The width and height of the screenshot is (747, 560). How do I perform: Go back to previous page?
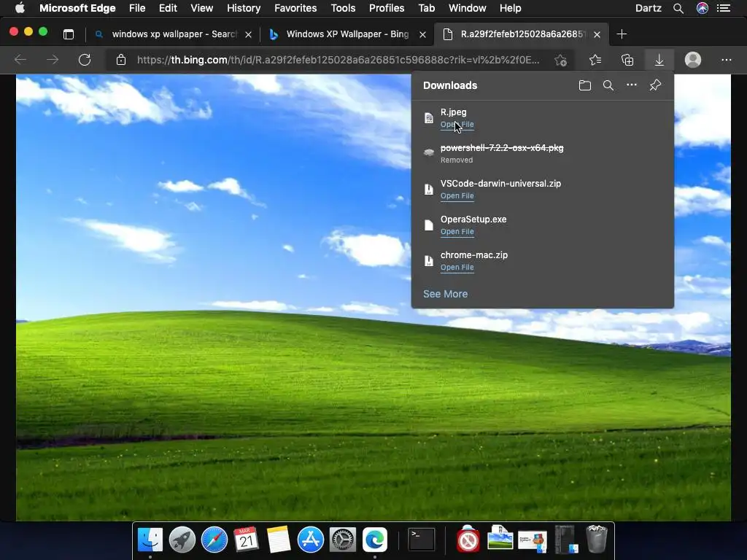pos(20,60)
